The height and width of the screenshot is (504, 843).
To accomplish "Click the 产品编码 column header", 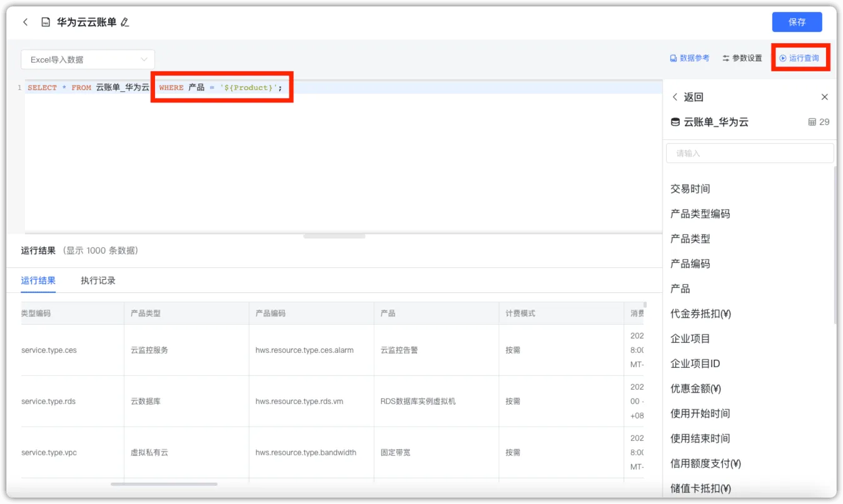I will point(311,313).
